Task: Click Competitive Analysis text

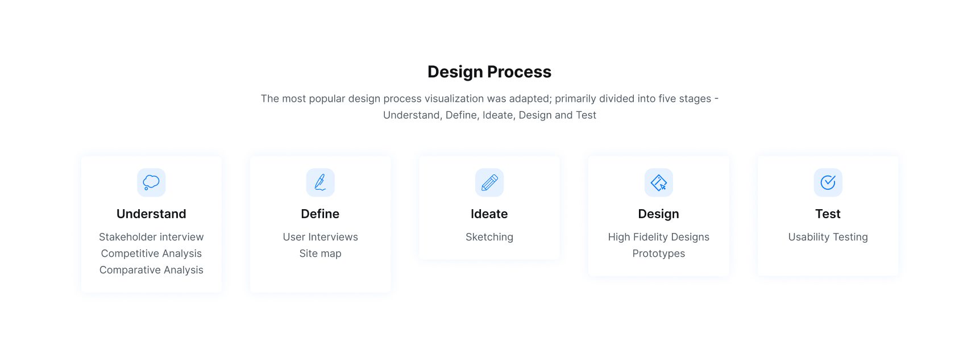Action: point(151,253)
